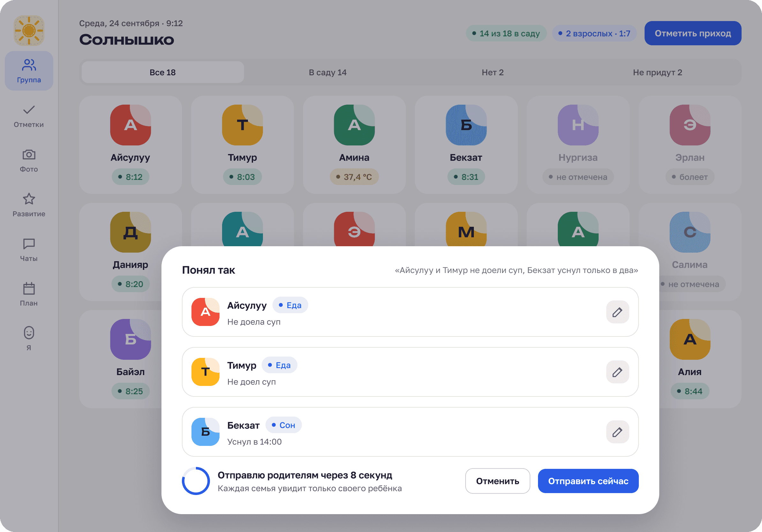Click Тимур's yellow avatar in the dialog

coord(205,372)
